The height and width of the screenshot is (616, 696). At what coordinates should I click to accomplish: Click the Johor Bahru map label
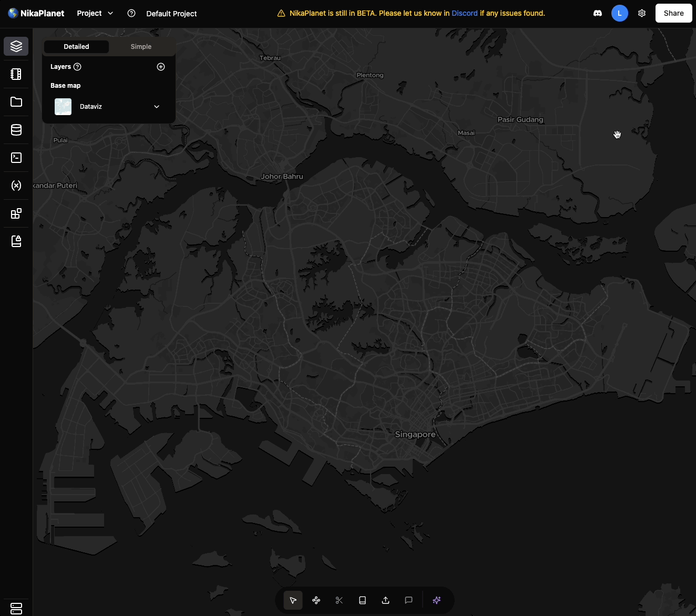(282, 177)
